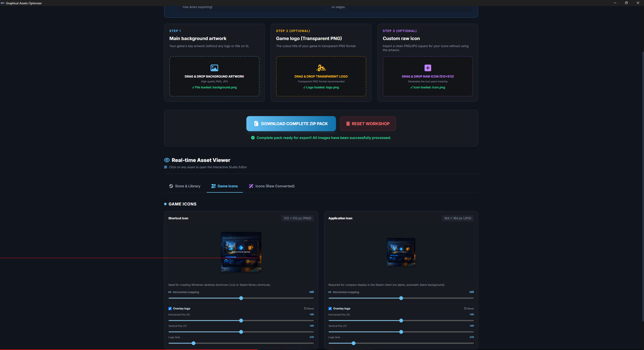Click the horizontal cropping arrows icon under Shortcut Icon
644x350 pixels.
(x=170, y=292)
